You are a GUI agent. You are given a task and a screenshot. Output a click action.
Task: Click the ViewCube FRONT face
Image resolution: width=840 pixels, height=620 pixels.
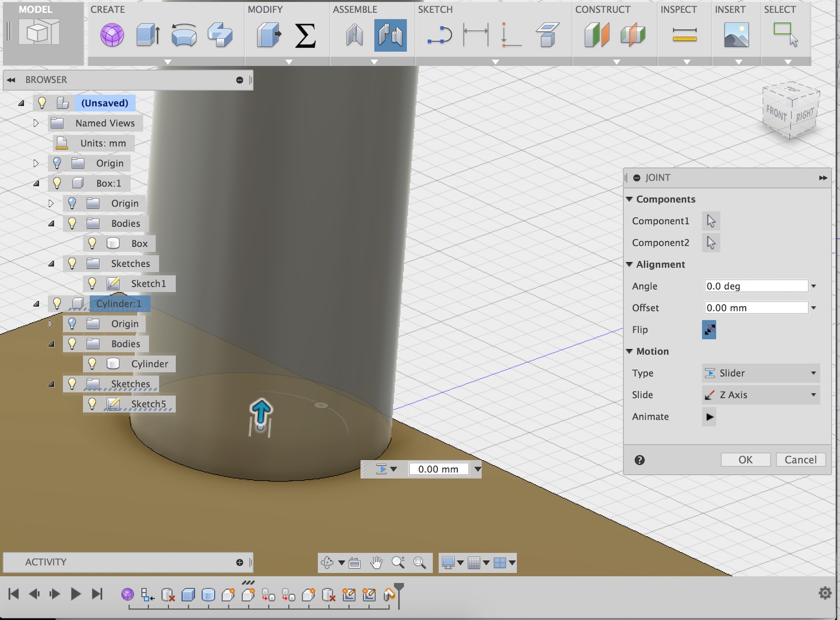coord(776,113)
